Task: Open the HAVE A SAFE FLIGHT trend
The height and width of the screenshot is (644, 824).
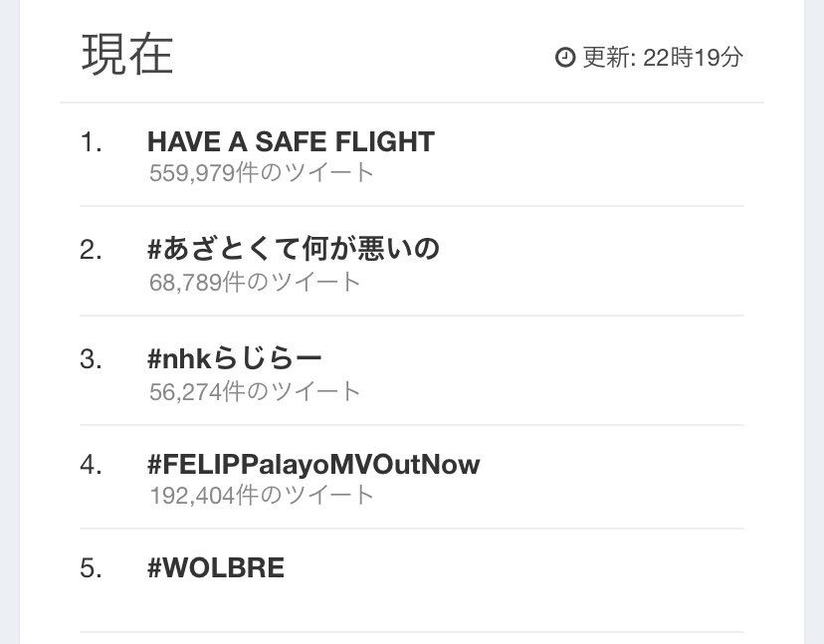Action: (x=291, y=142)
